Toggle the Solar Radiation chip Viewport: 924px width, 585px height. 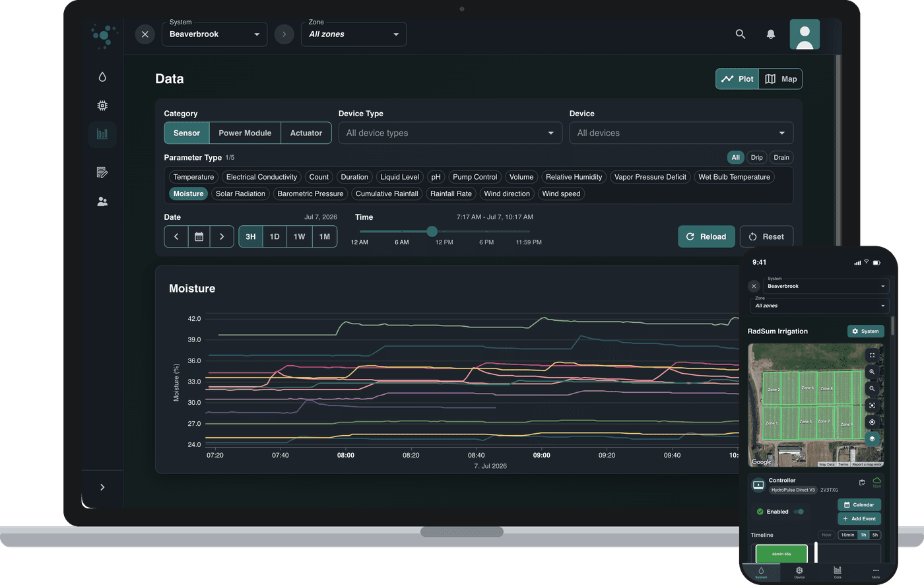[240, 194]
